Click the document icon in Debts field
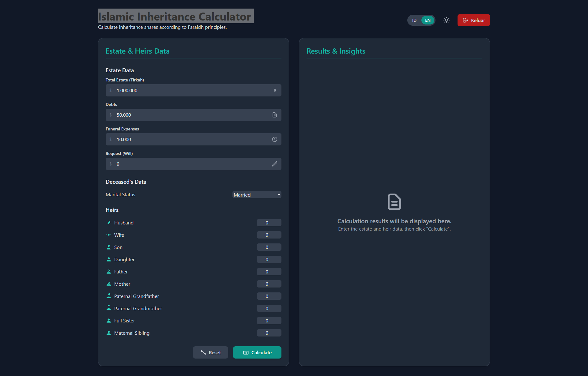Image resolution: width=588 pixels, height=376 pixels. tap(274, 115)
